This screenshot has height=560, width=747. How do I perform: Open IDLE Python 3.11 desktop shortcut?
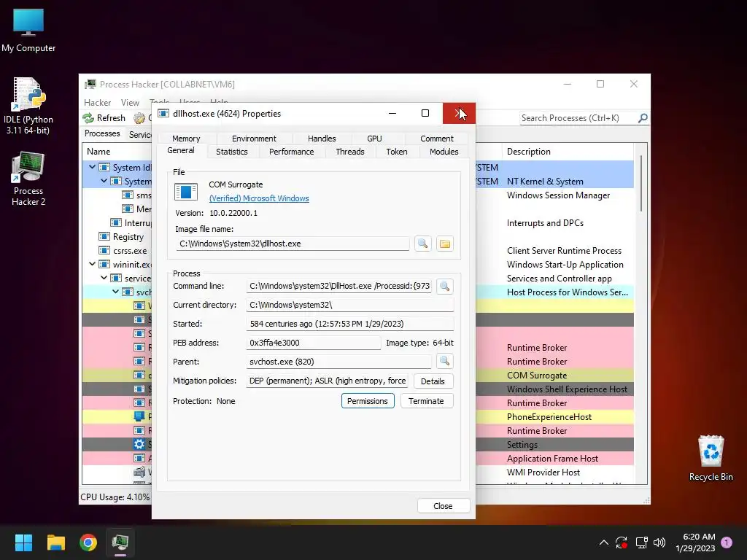[28, 106]
